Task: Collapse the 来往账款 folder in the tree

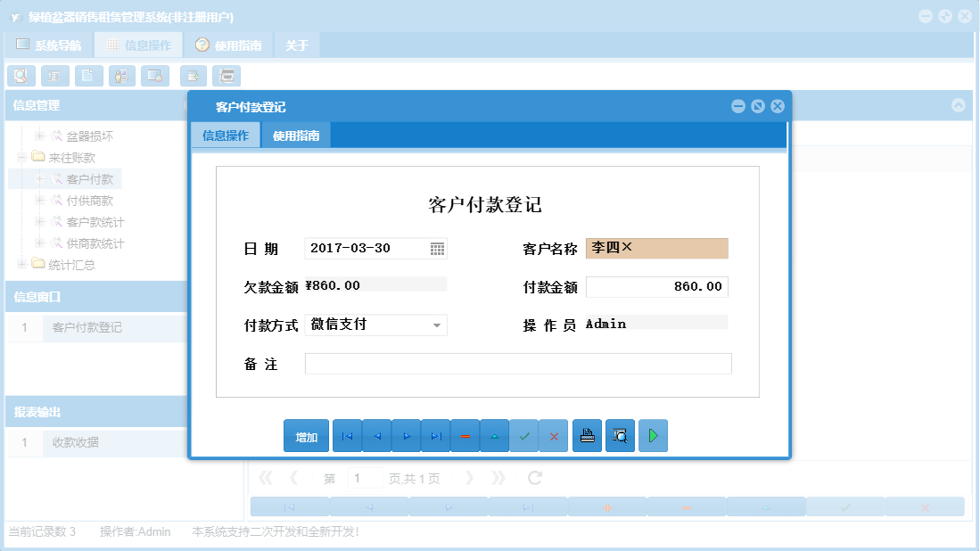Action: tap(21, 158)
